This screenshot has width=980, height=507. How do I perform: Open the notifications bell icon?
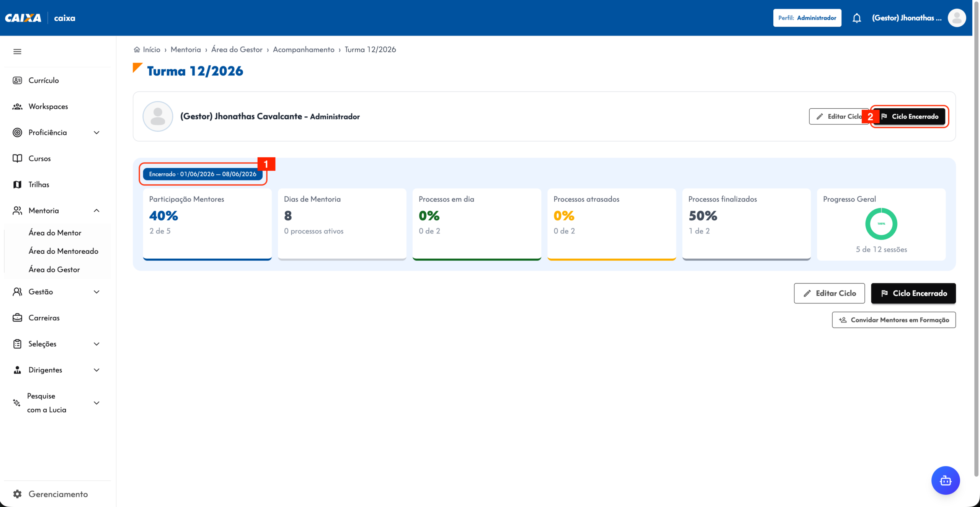tap(857, 18)
